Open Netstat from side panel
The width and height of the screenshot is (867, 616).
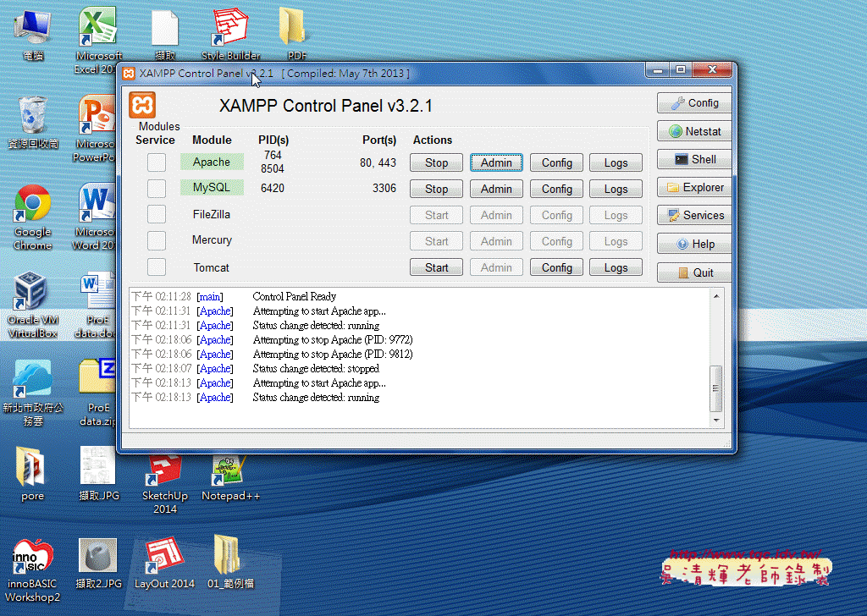tap(694, 131)
